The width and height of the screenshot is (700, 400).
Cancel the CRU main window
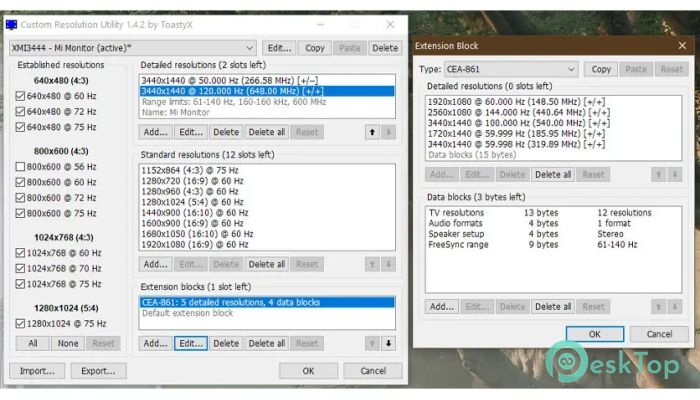coord(373,371)
